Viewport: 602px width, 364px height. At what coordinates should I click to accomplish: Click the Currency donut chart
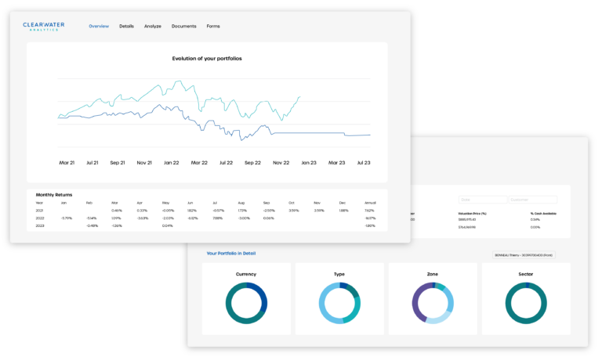(246, 303)
